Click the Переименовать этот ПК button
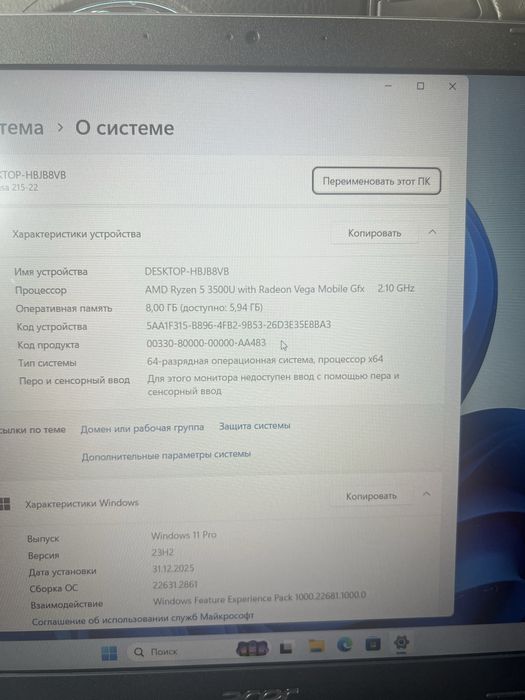 click(x=376, y=181)
